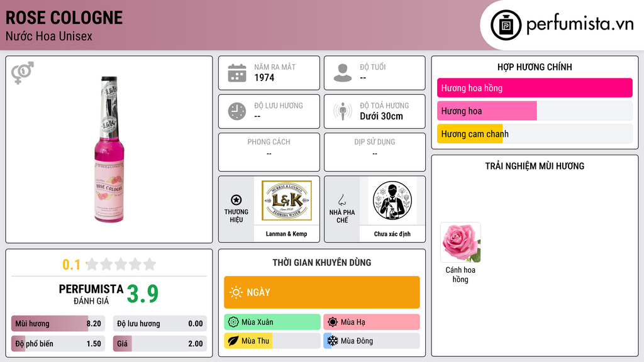Click the Hương hoa accord bar
Screen dimensions: 644x362
click(535, 111)
